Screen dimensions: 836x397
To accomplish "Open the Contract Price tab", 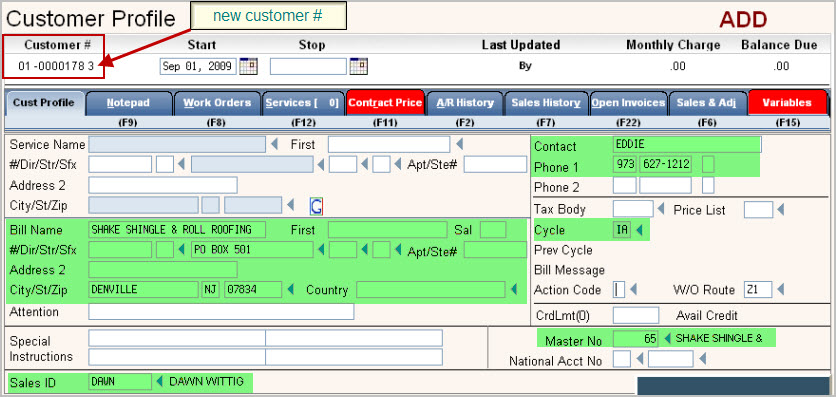I will [x=385, y=103].
